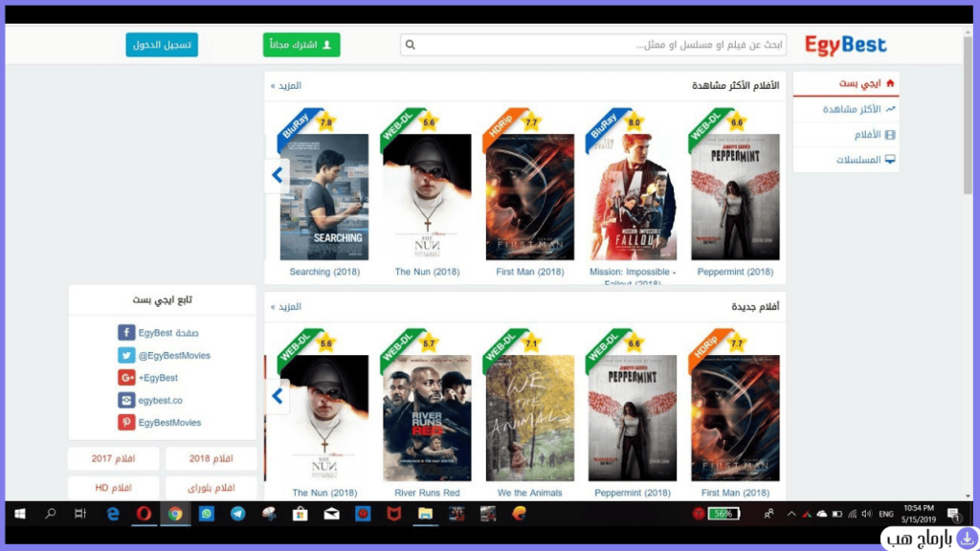
Task: Open @EgyBestMovies Twitter link
Action: tap(165, 356)
